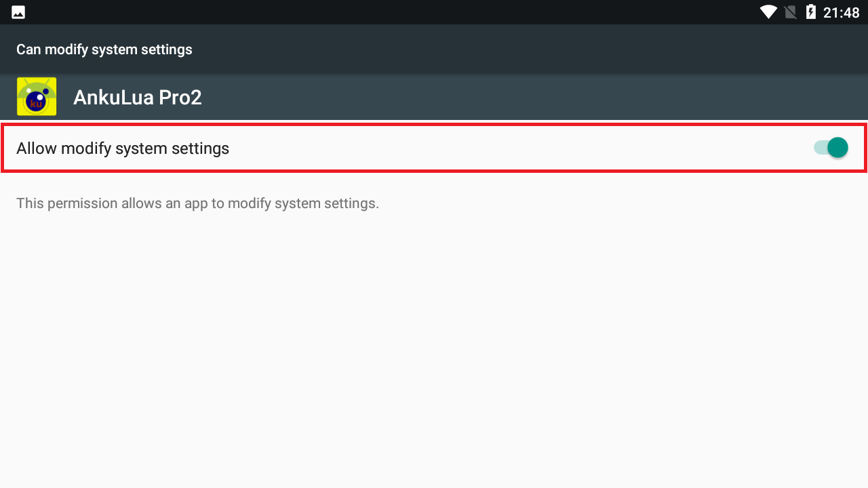
Task: Click the AnkuLua Pro2 app icon
Action: pos(37,97)
